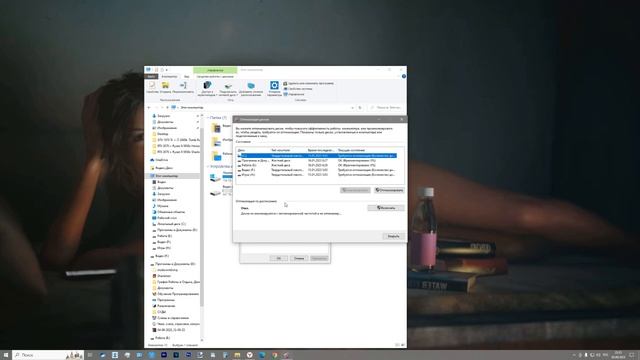Click Отмена in the properties dialog behind
Screen dimensions: 640x360
299,258
